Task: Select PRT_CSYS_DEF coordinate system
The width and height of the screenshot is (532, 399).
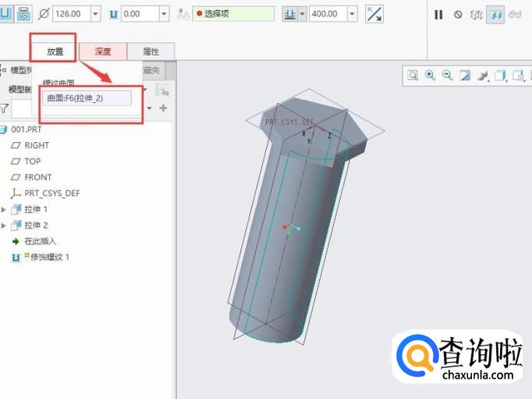Action: tap(52, 193)
